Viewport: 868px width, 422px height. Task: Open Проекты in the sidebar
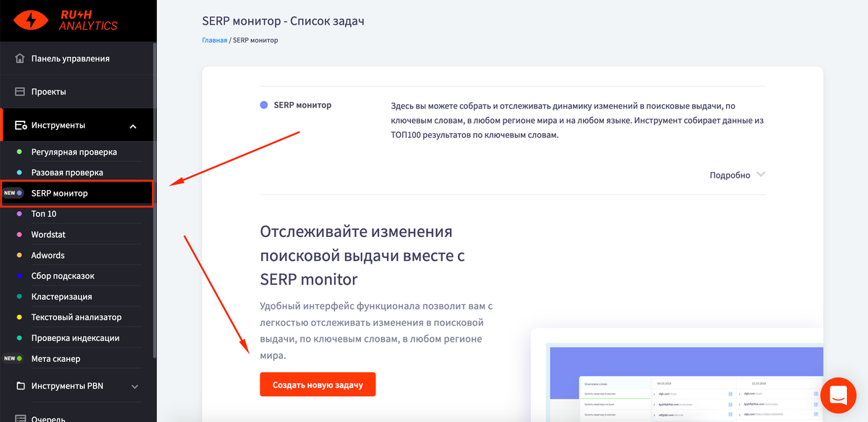click(x=48, y=92)
